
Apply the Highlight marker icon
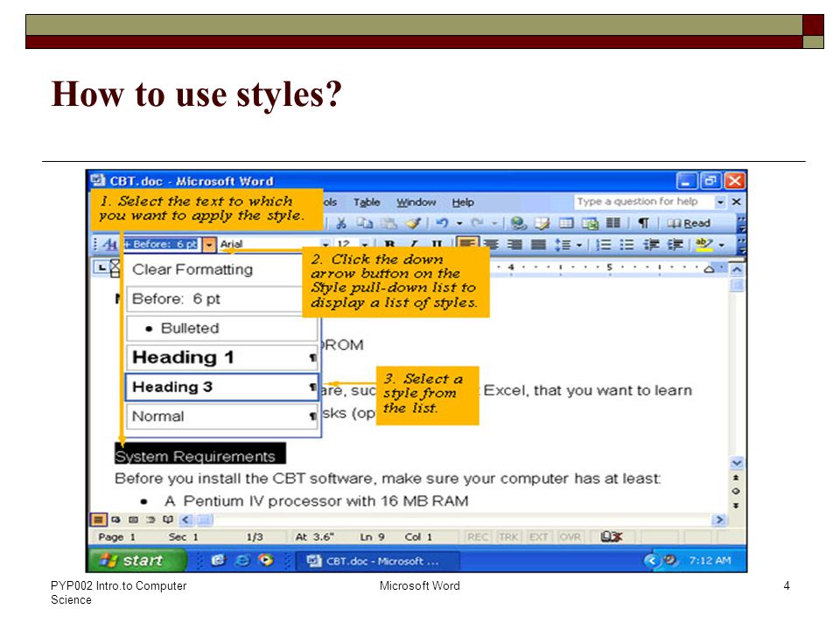(703, 245)
